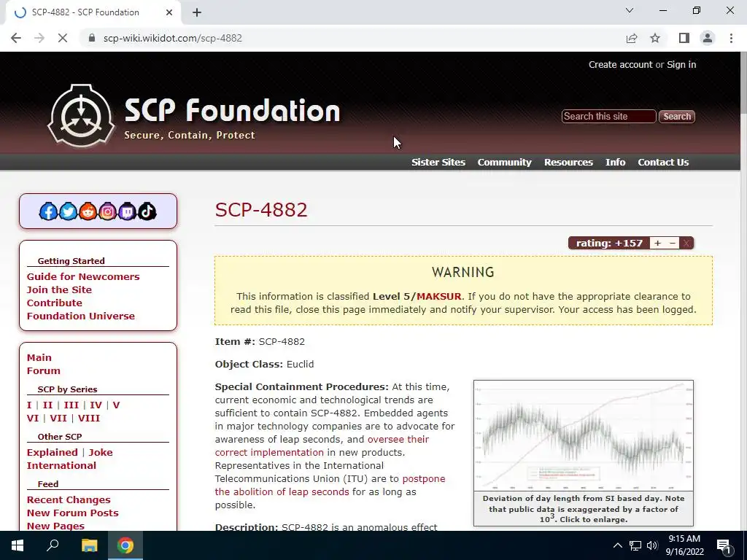Open Recent Changes feed

click(x=69, y=500)
